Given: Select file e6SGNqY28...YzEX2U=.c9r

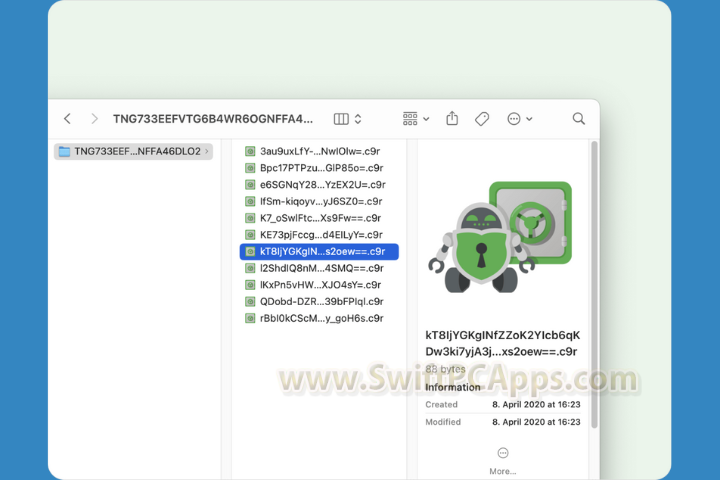Looking at the screenshot, I should pos(319,185).
